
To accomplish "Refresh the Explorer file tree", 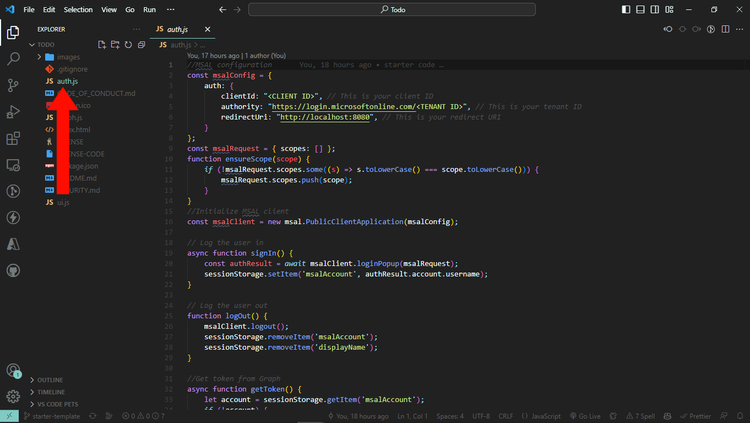I will coord(128,44).
